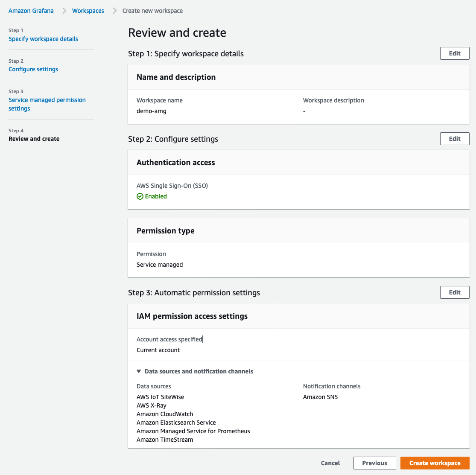
Task: Open Service managed permission settings step
Action: 47,104
